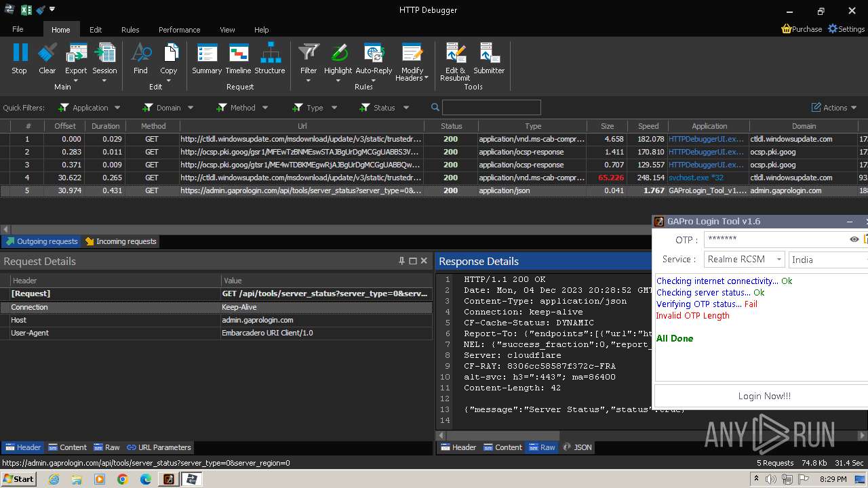Expand the Type quick filter
The image size is (868, 488).
pos(334,108)
